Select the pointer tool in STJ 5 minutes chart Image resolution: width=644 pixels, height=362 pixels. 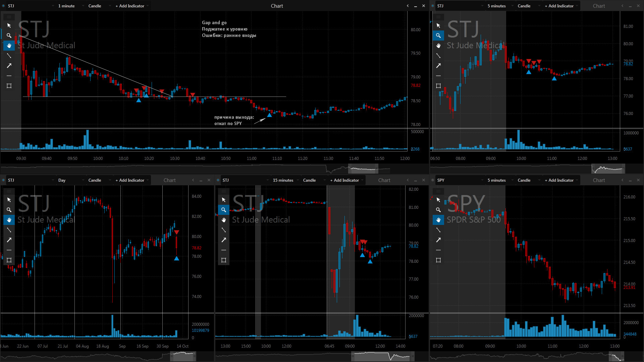pos(438,25)
